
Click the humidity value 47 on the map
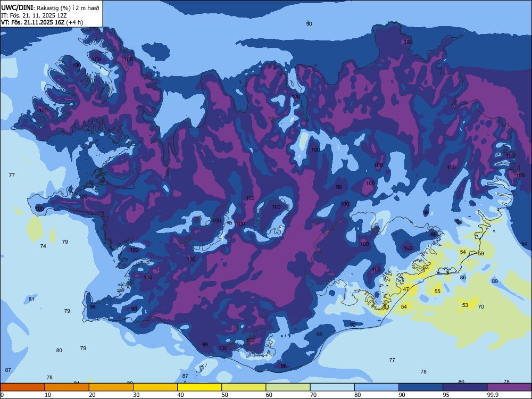click(406, 289)
